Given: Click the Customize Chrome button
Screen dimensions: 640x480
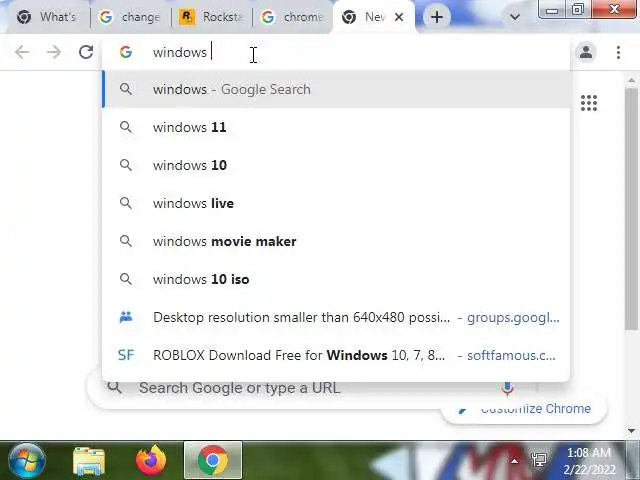Looking at the screenshot, I should [x=524, y=409].
